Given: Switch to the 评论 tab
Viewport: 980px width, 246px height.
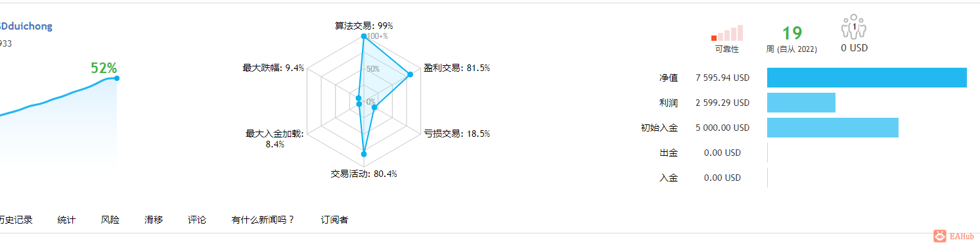Looking at the screenshot, I should 197,220.
